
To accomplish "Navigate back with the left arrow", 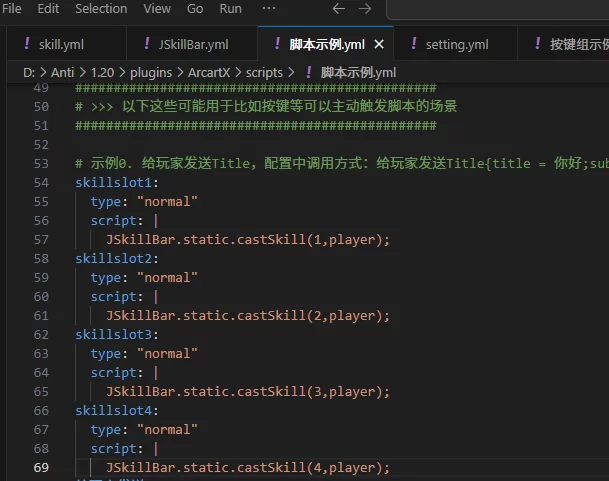I will 339,9.
